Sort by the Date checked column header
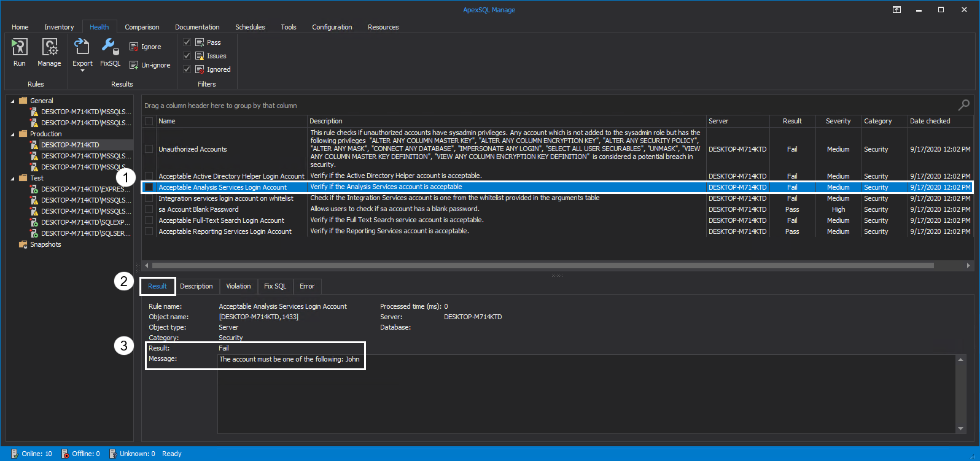This screenshot has height=461, width=980. pos(940,122)
